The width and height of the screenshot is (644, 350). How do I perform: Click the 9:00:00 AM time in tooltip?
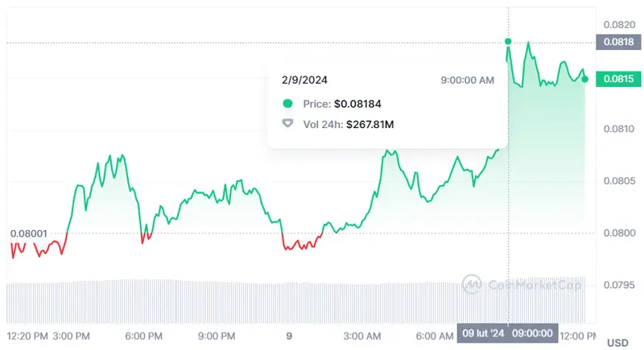click(x=468, y=80)
